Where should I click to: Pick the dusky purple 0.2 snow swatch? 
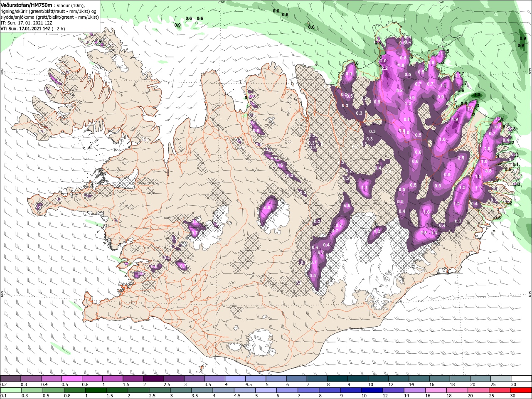(x=10, y=379)
